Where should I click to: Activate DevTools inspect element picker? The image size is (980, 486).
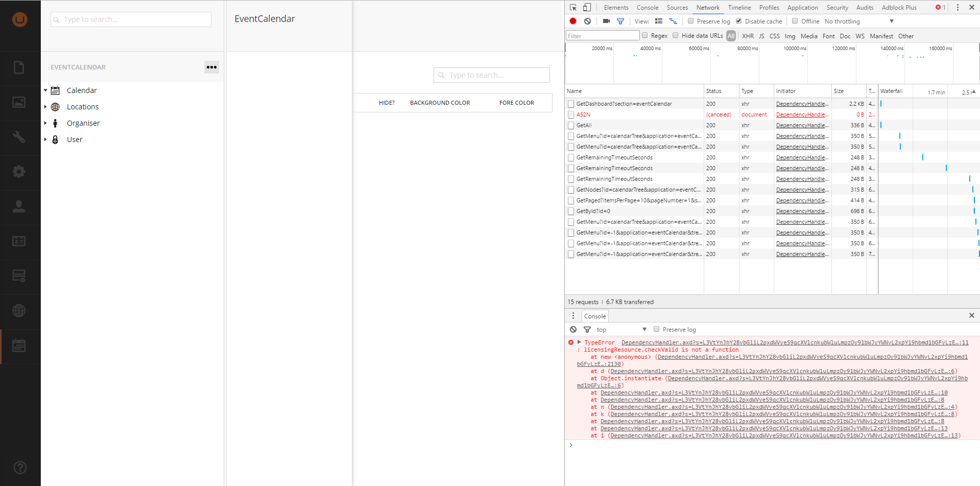pos(573,7)
